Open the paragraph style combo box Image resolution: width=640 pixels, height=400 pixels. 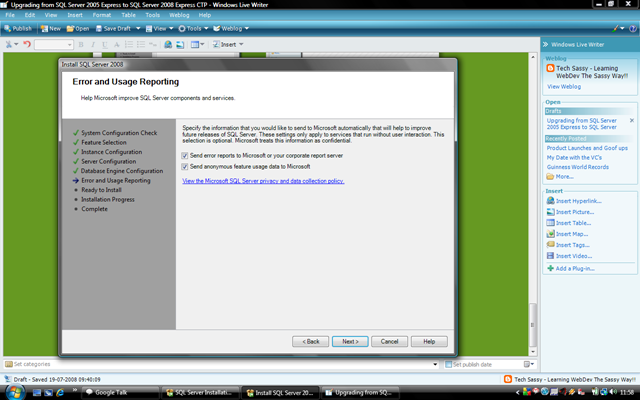54,44
